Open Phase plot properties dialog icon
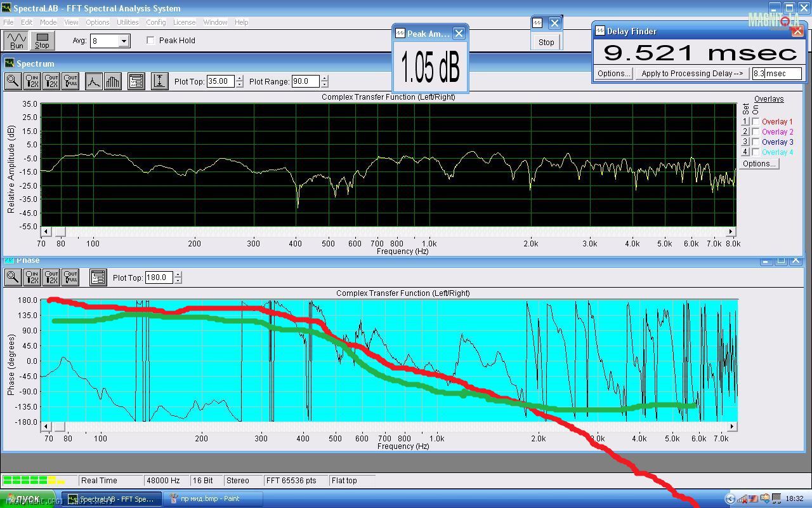 pos(98,277)
